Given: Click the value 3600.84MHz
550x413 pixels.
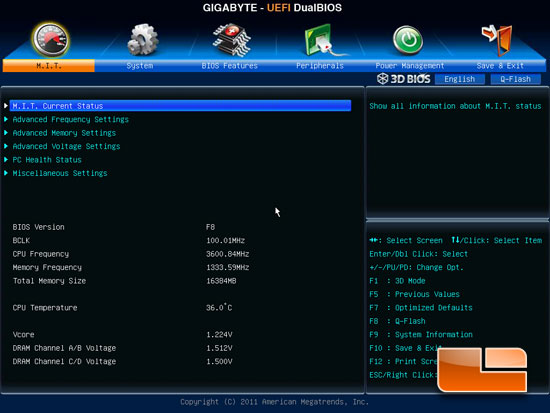Looking at the screenshot, I should click(228, 254).
